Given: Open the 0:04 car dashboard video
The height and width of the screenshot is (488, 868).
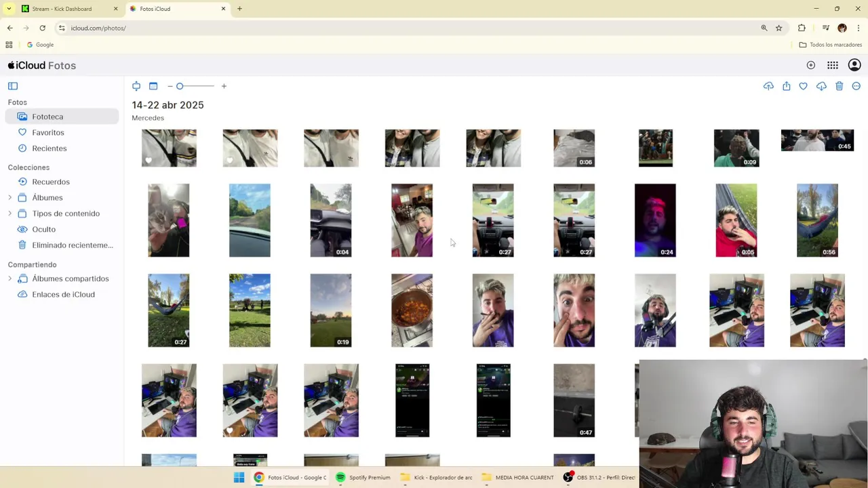Looking at the screenshot, I should (x=331, y=220).
